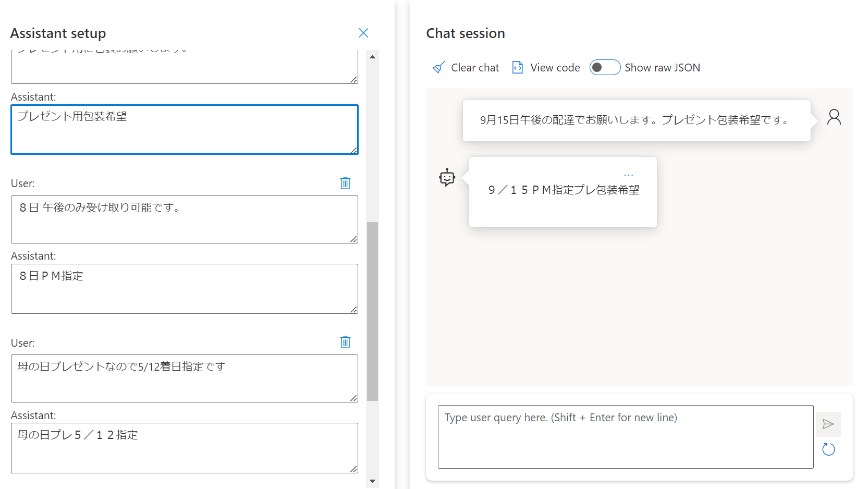Image resolution: width=868 pixels, height=489 pixels.
Task: Select the Clear chat broom icon
Action: point(439,67)
